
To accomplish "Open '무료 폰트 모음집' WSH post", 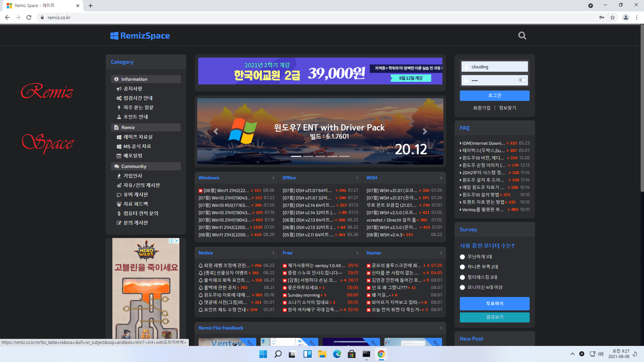I will pyautogui.click(x=391, y=205).
